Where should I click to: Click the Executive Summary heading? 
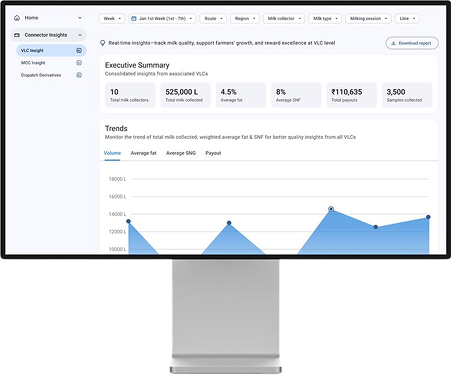pos(137,65)
